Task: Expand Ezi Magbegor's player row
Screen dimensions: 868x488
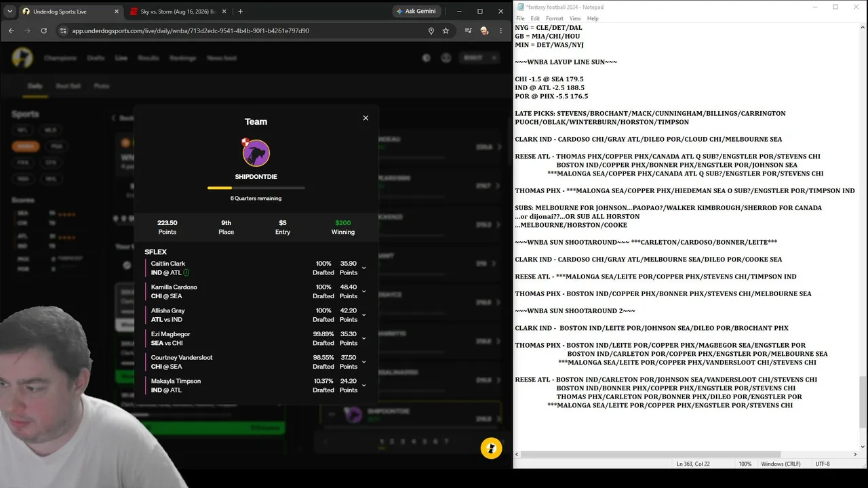Action: point(363,339)
